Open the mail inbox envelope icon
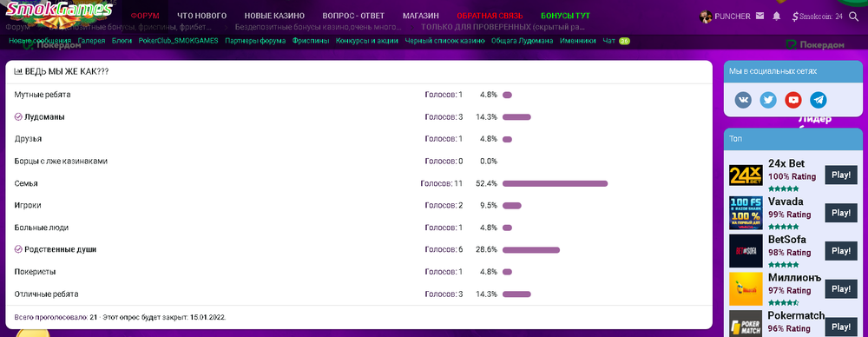The width and height of the screenshot is (868, 337). 760,17
